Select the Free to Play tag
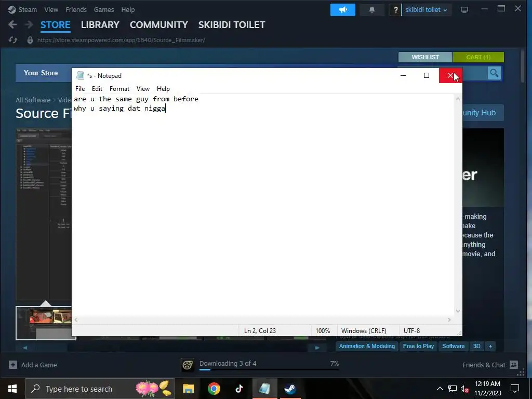The width and height of the screenshot is (532, 399). pyautogui.click(x=418, y=346)
